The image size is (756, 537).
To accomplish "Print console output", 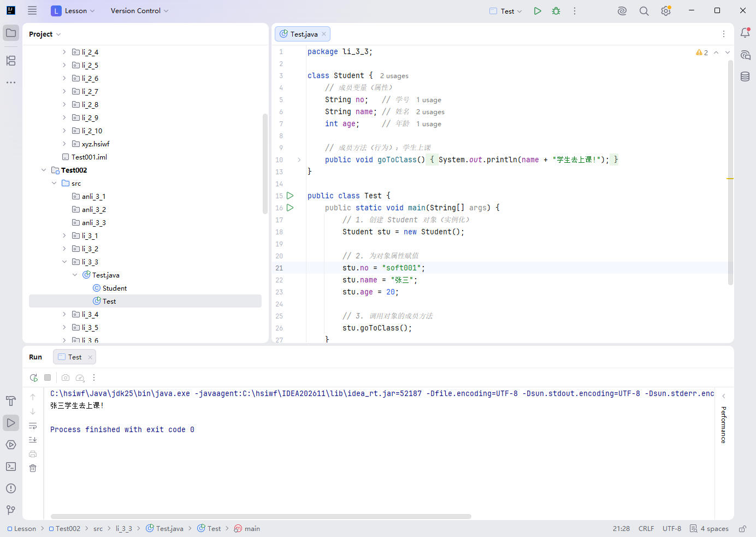I will coord(33,454).
